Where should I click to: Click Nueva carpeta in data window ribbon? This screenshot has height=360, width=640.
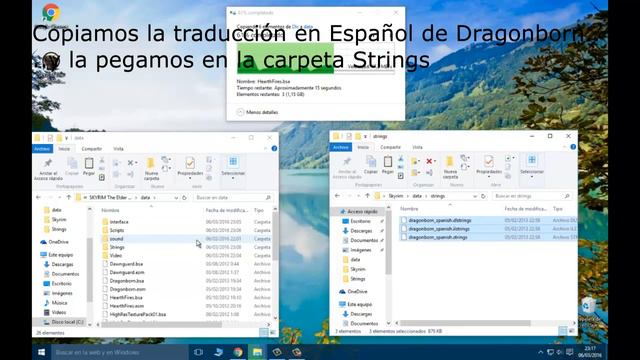[151, 169]
